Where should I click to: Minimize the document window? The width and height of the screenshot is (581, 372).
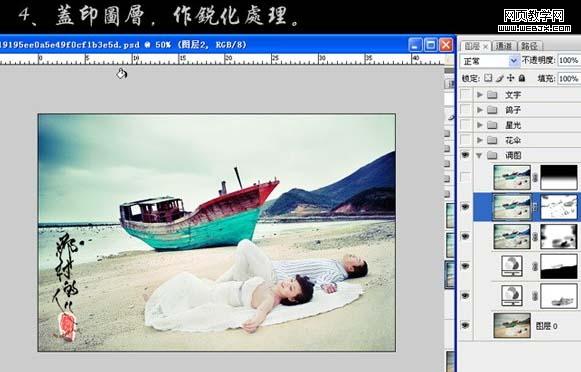415,45
